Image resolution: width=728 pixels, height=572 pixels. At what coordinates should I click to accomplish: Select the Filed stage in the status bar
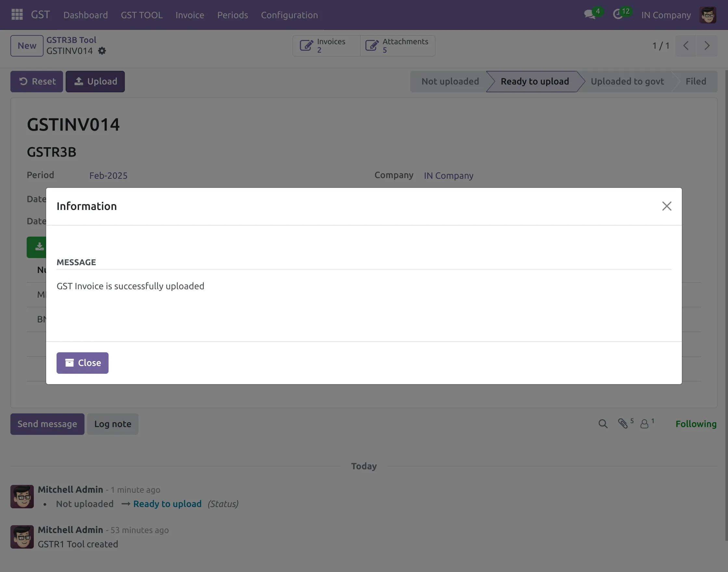[x=696, y=81]
